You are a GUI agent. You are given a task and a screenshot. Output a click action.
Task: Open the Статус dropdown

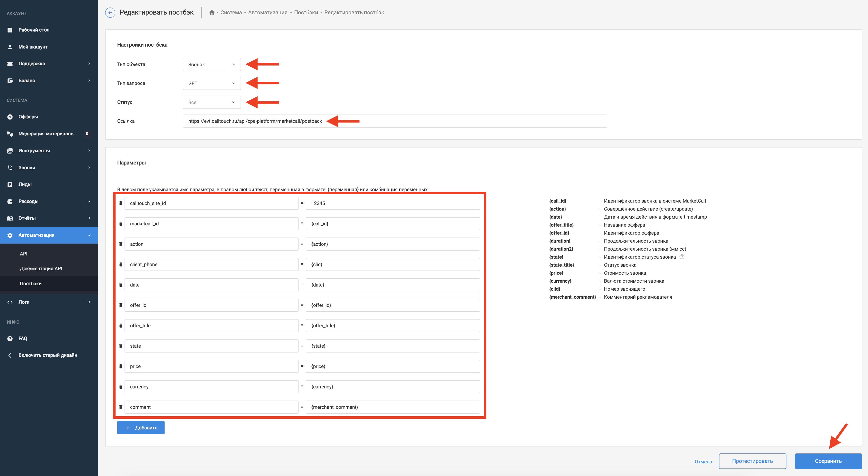(x=212, y=102)
